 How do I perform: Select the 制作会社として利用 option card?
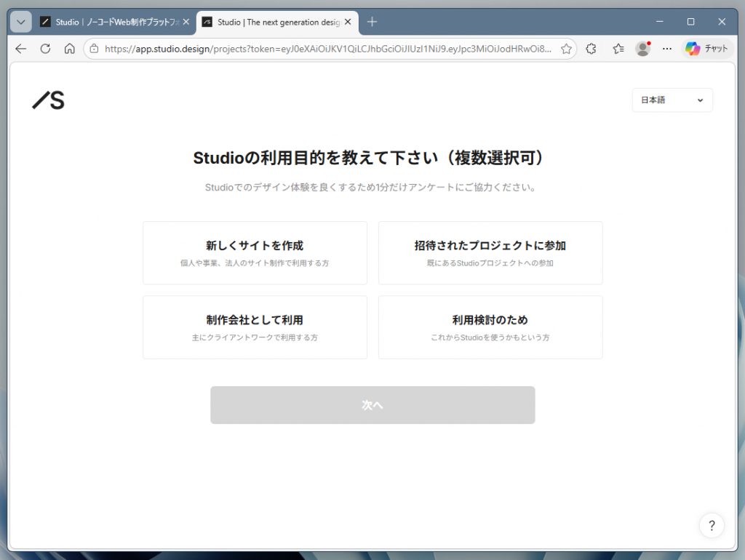(x=255, y=327)
